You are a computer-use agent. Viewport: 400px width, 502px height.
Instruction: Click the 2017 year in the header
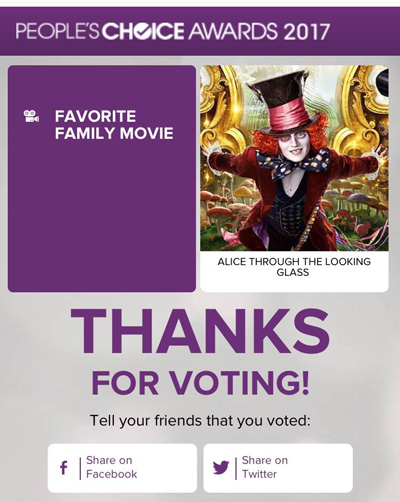[306, 31]
